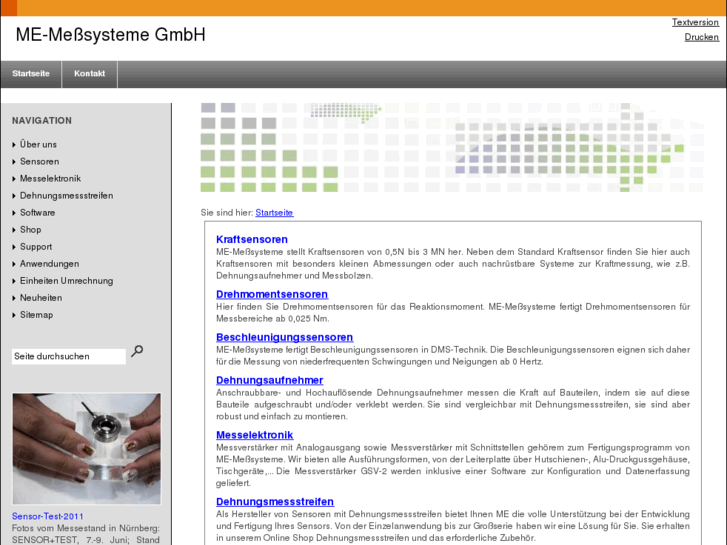The width and height of the screenshot is (727, 545).
Task: Click the Drucken link
Action: pos(701,37)
